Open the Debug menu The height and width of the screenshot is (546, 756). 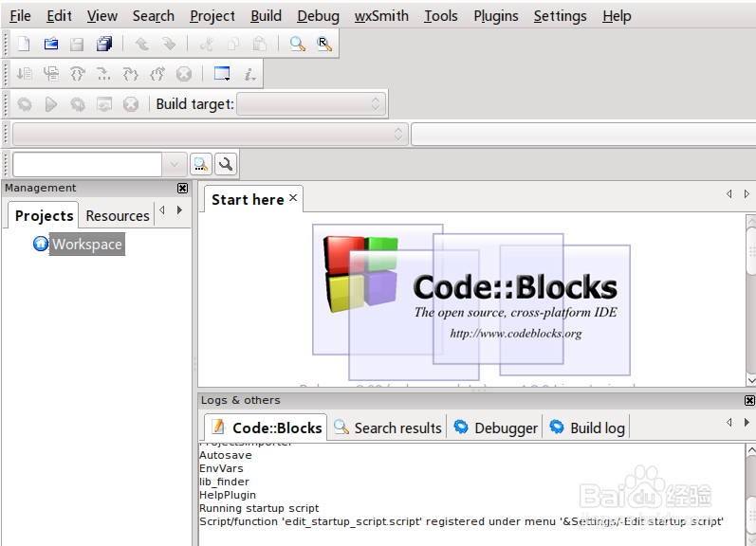(x=318, y=16)
